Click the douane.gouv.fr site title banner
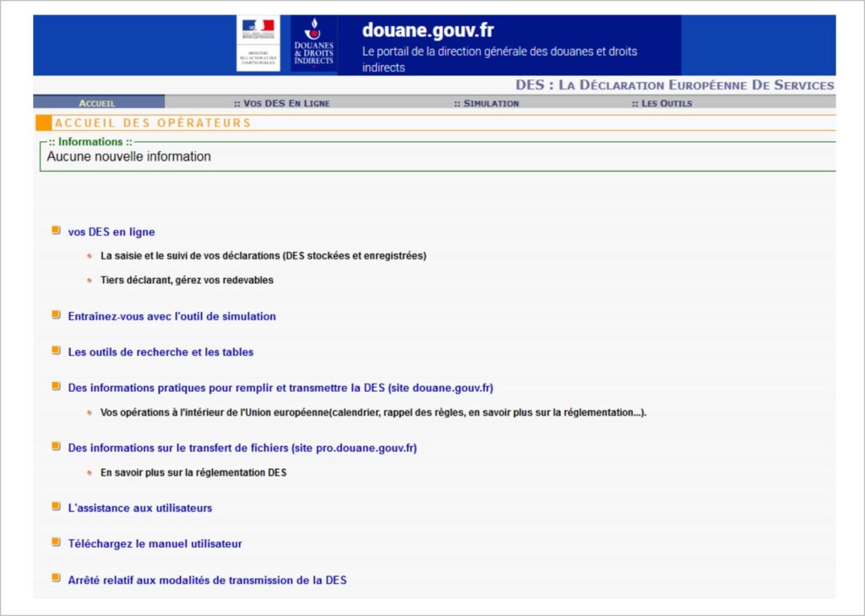This screenshot has height=616, width=865. (x=427, y=30)
